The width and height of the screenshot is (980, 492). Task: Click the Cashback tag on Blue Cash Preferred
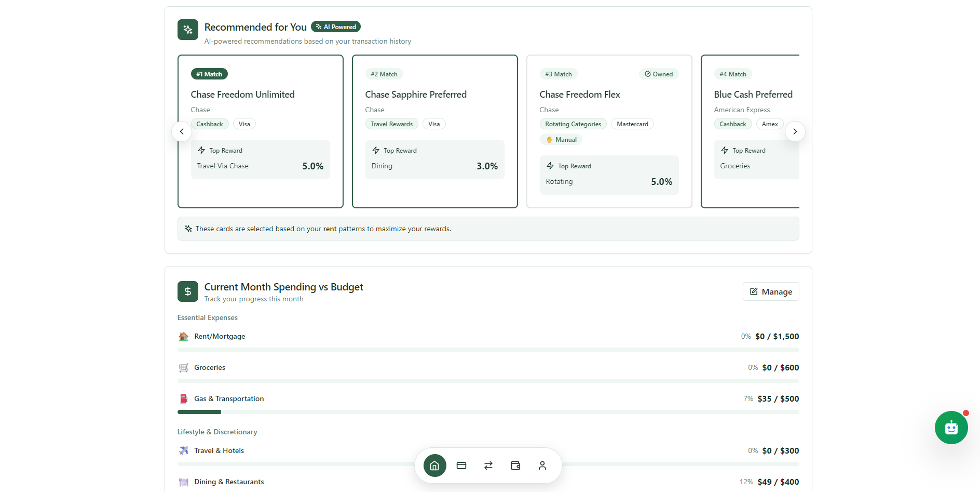(733, 124)
